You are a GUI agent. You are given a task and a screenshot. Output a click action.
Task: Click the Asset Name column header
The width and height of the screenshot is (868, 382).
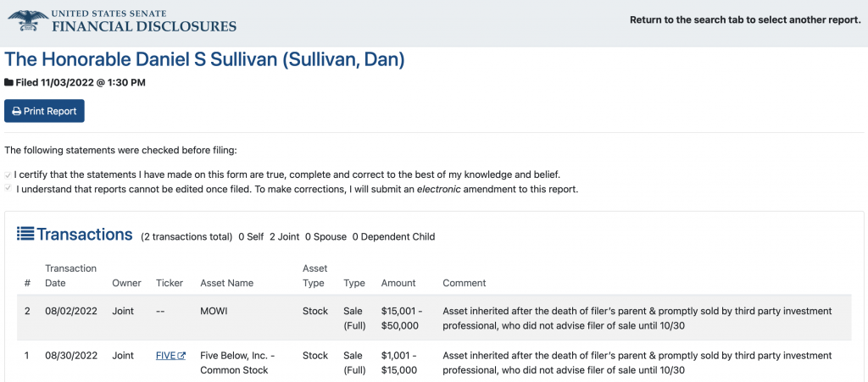227,283
